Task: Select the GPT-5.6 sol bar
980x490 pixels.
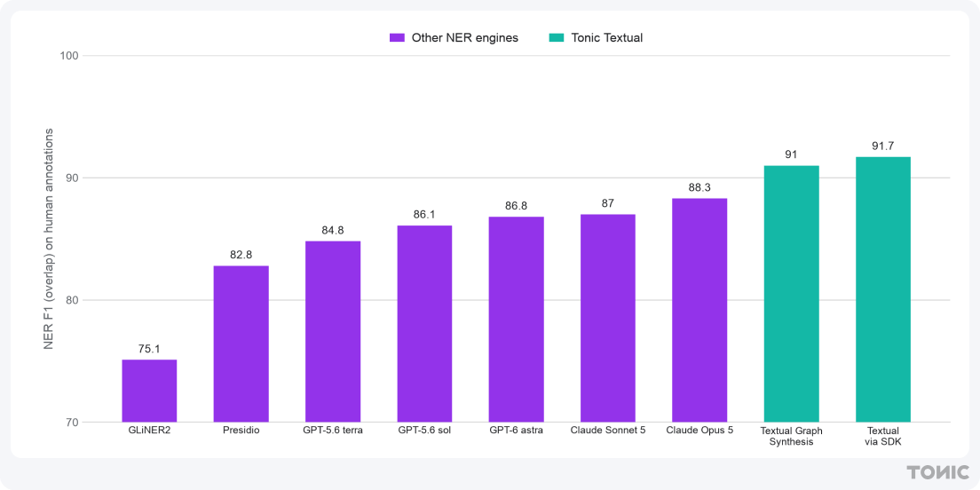Action: pos(424,324)
